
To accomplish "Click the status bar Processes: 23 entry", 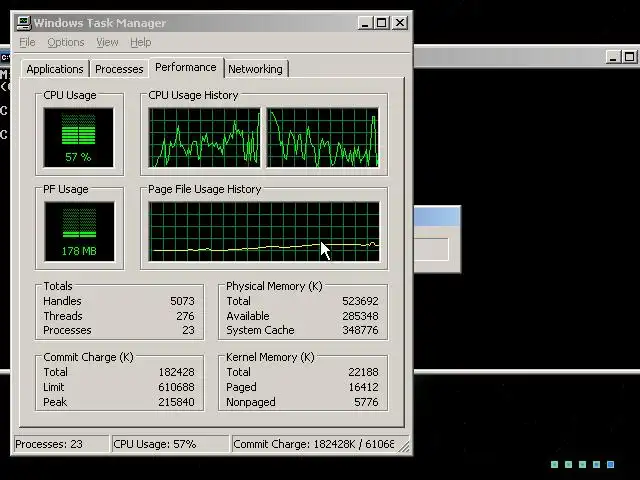I will (x=61, y=444).
